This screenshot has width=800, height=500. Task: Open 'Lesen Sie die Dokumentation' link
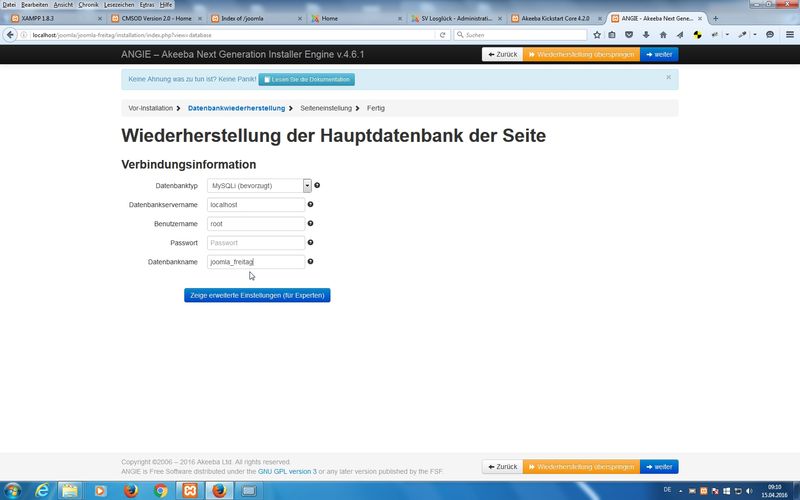pyautogui.click(x=308, y=79)
